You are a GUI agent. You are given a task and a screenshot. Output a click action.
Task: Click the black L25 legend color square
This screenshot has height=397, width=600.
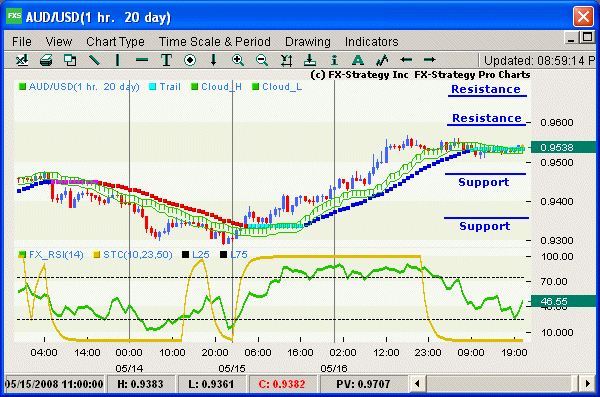(186, 255)
